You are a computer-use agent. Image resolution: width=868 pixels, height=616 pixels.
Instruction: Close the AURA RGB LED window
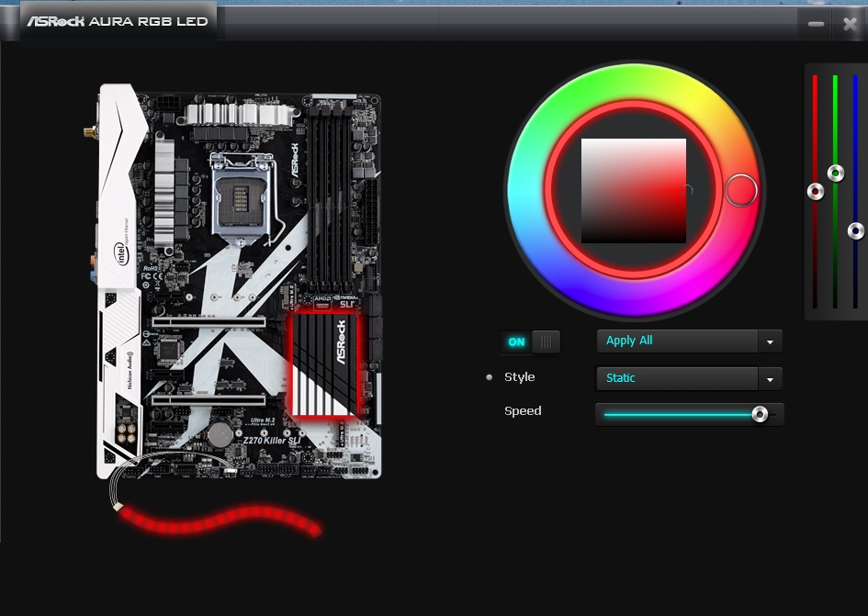pos(850,24)
